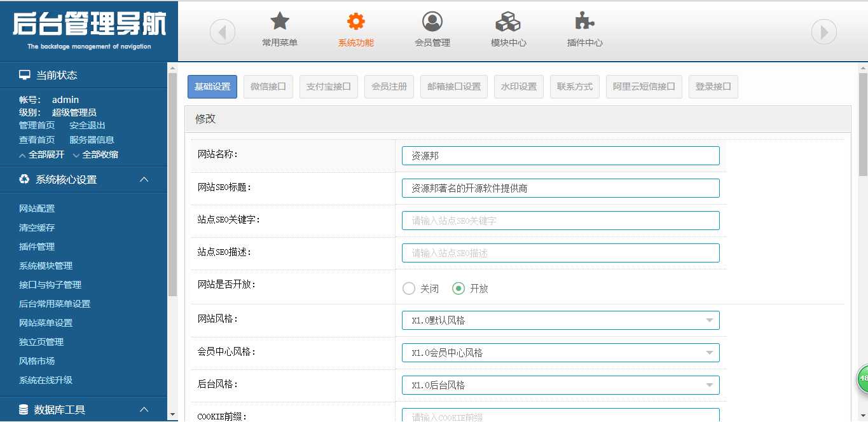The width and height of the screenshot is (868, 422).
Task: Open 风格市场 in sidebar
Action: coord(37,361)
